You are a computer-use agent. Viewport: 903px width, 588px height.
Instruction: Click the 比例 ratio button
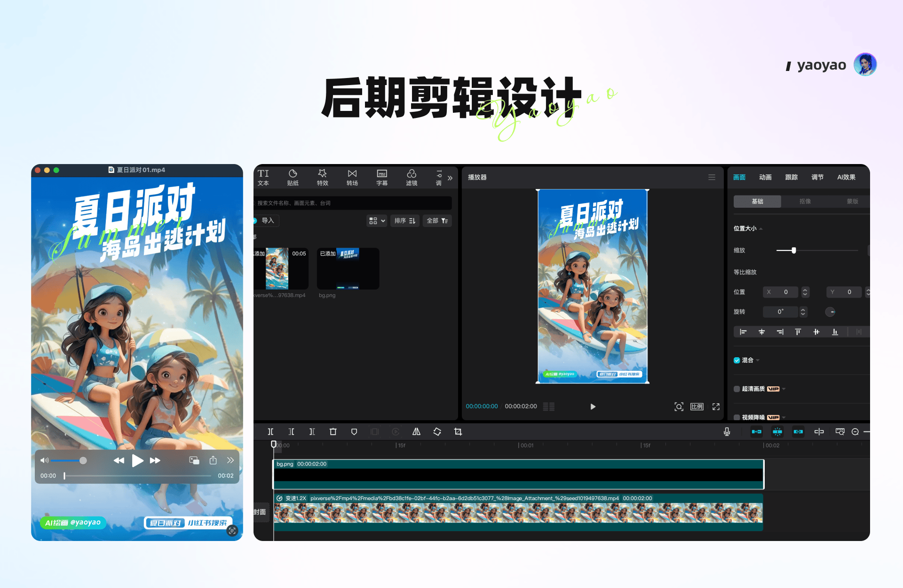tap(697, 407)
